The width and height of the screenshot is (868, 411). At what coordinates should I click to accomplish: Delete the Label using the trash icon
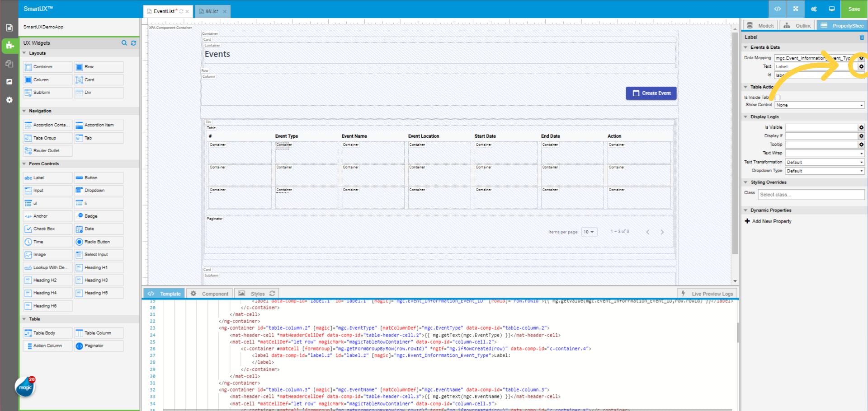point(862,37)
